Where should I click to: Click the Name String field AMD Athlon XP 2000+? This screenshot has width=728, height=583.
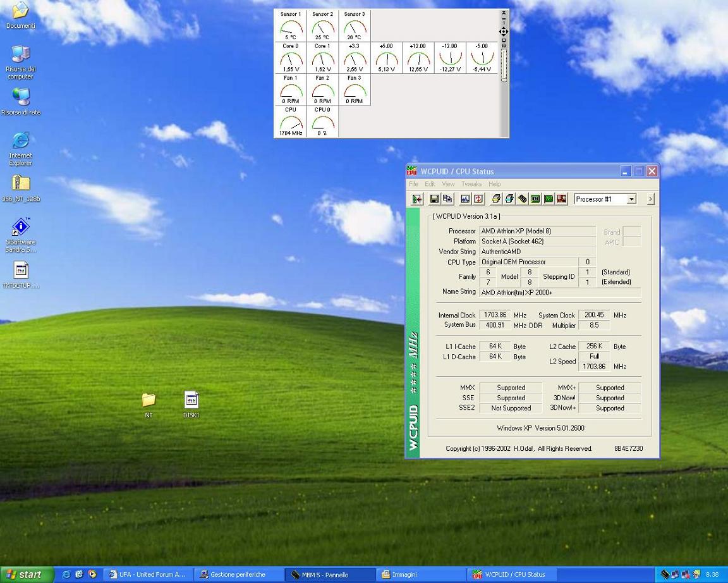click(560, 293)
